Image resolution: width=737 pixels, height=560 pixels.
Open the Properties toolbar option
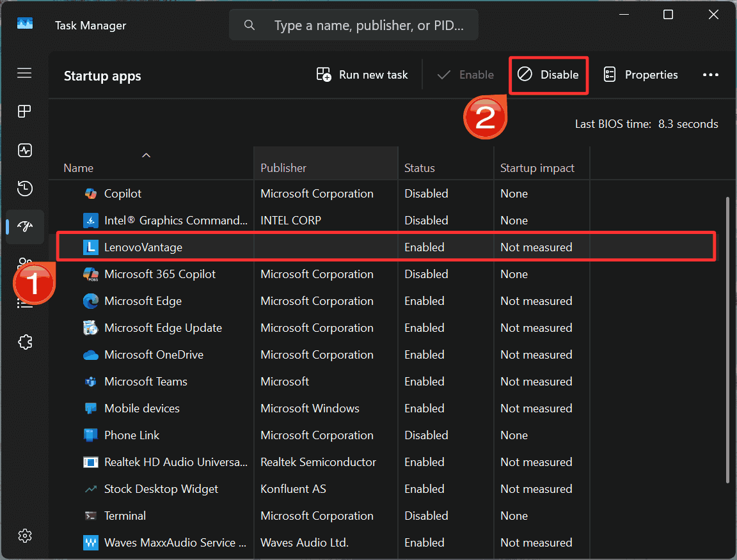640,75
